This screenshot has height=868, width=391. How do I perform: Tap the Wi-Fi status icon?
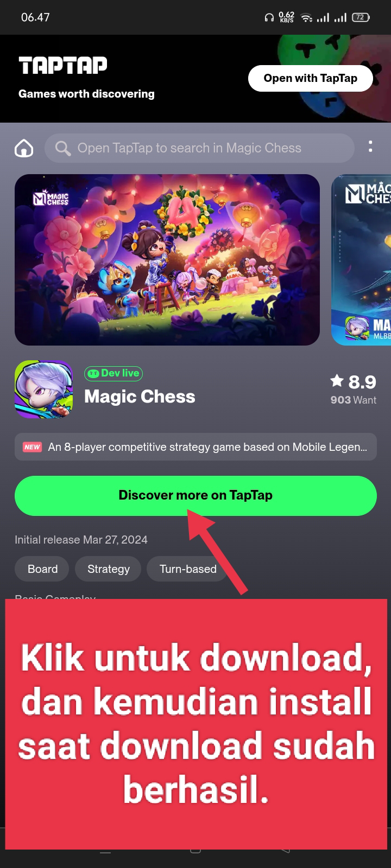point(307,18)
